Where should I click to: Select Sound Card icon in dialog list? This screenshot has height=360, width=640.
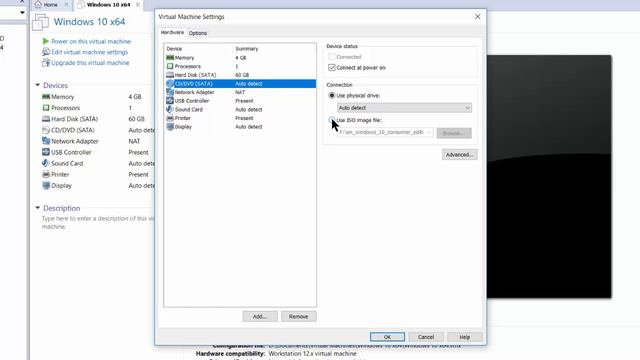pos(170,109)
